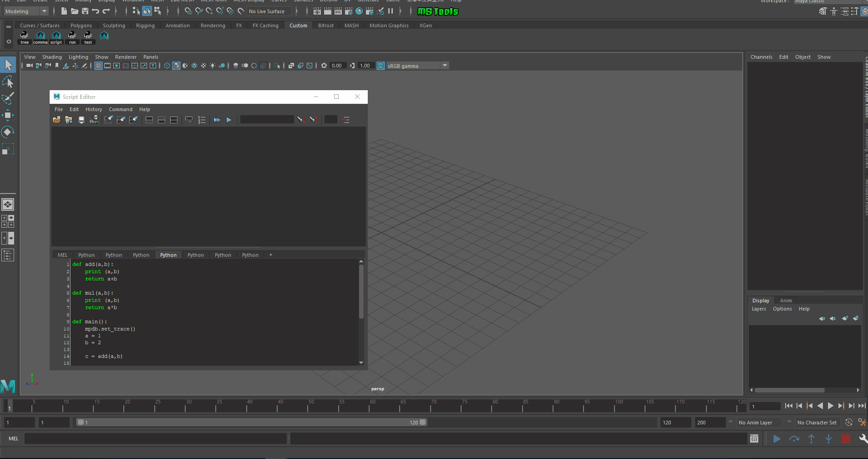Choose the Select tool arrow
868x459 pixels.
[8, 65]
